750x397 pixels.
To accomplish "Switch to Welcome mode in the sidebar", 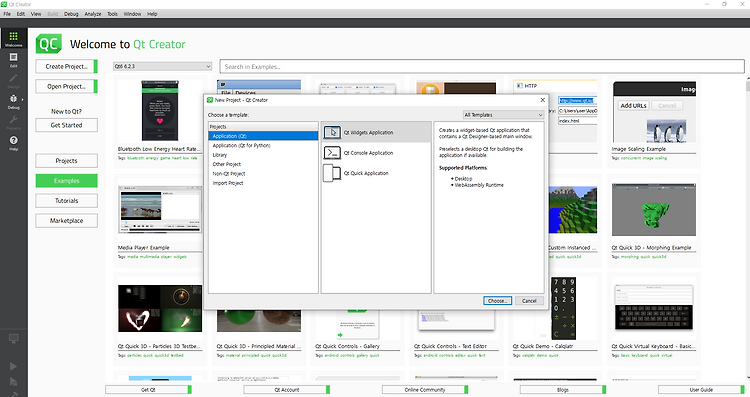I will click(x=13, y=39).
